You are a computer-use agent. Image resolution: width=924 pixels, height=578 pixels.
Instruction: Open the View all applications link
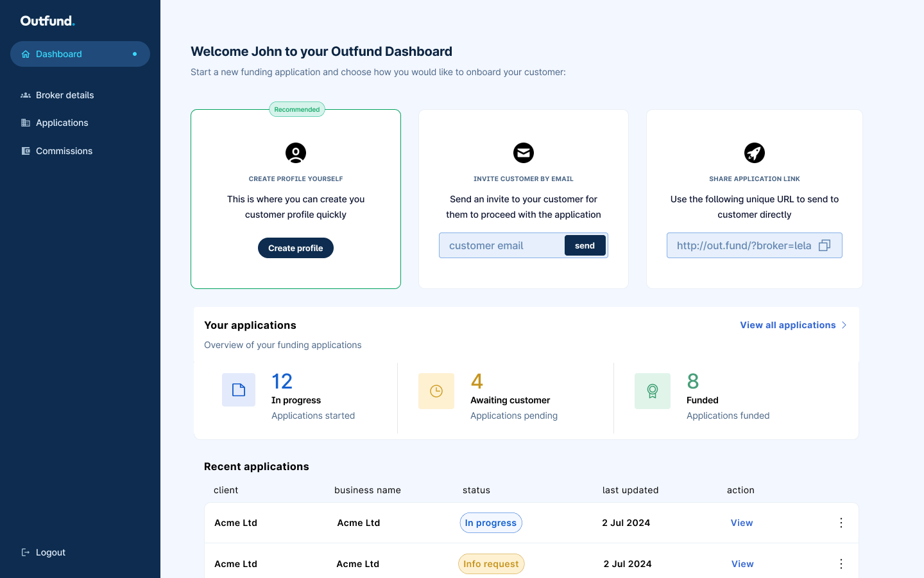click(x=788, y=325)
